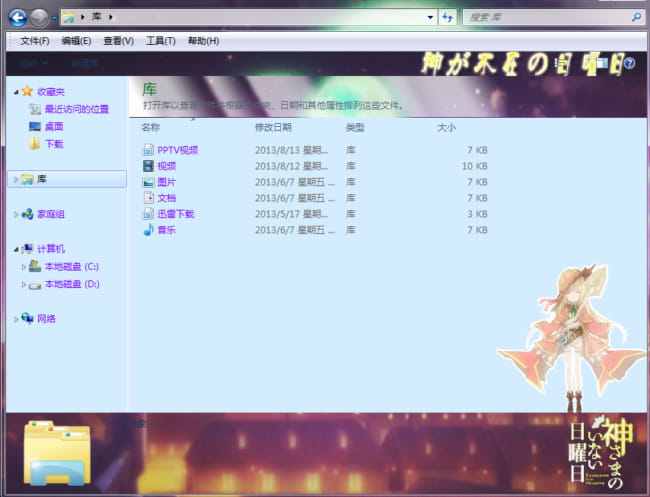This screenshot has height=497, width=650.
Task: Collapse the 收藏夹 tree node
Action: click(16, 92)
